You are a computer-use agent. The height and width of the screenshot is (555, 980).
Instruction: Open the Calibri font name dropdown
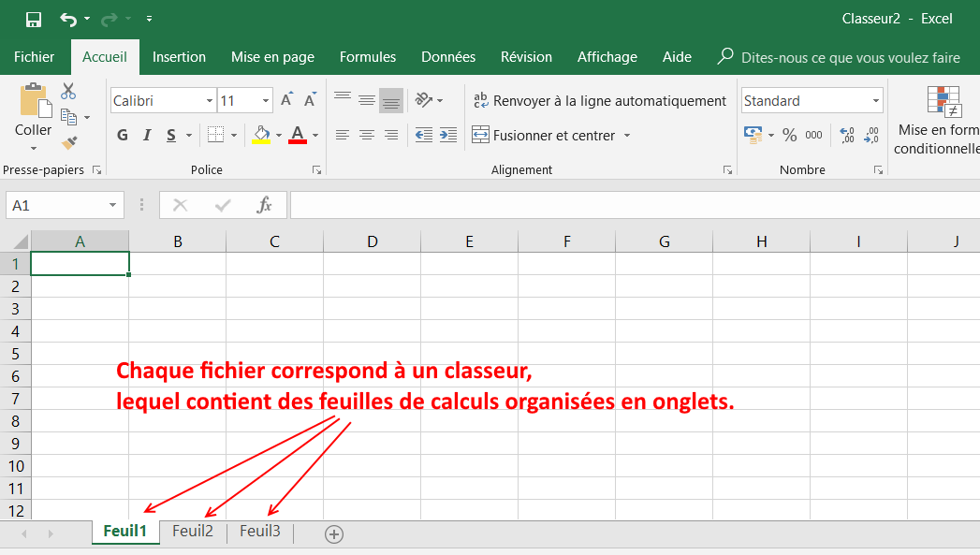(210, 101)
